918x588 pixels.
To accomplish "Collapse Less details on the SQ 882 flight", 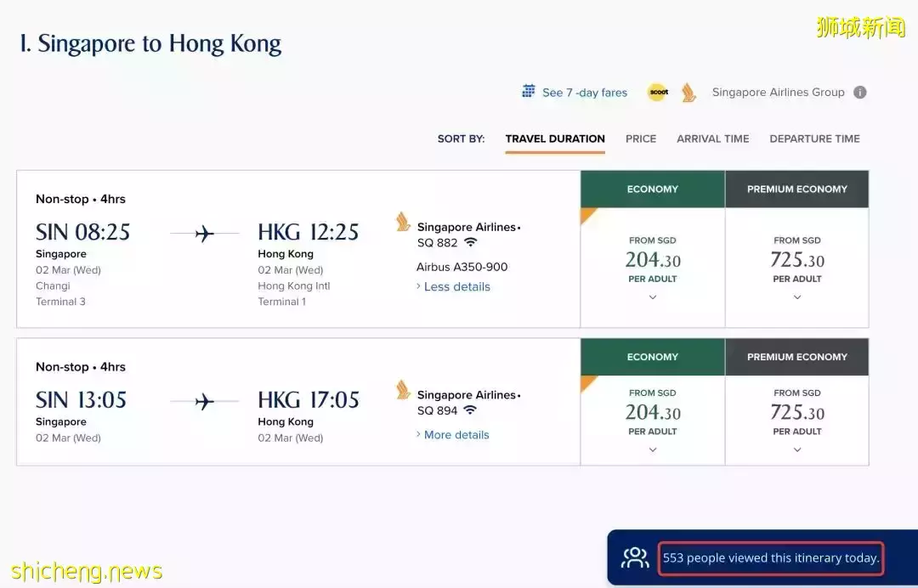I will click(x=456, y=286).
